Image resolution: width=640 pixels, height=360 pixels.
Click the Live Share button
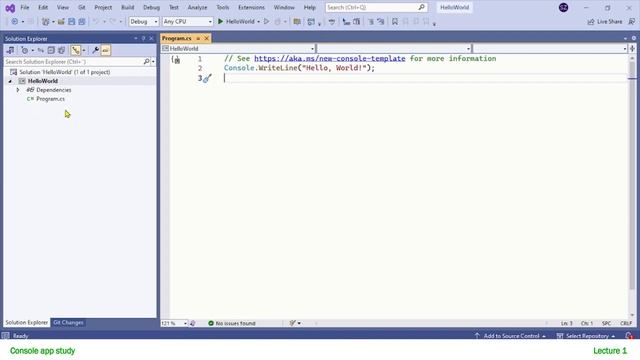click(605, 22)
